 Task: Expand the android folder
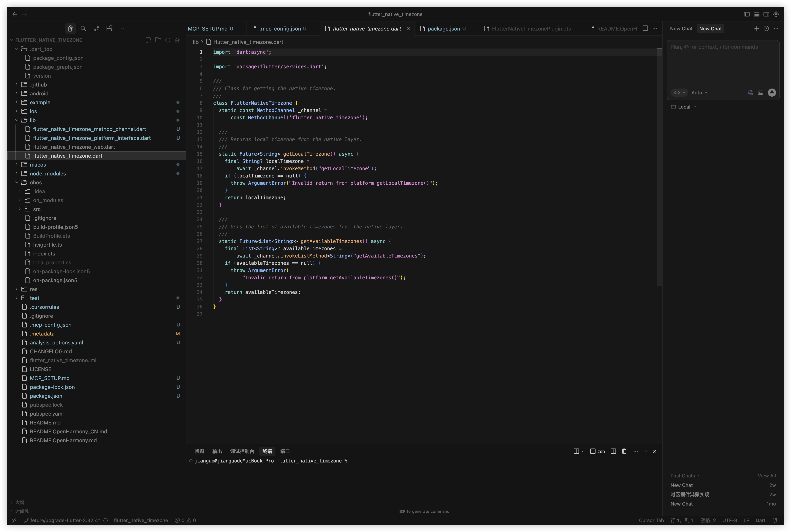point(39,93)
